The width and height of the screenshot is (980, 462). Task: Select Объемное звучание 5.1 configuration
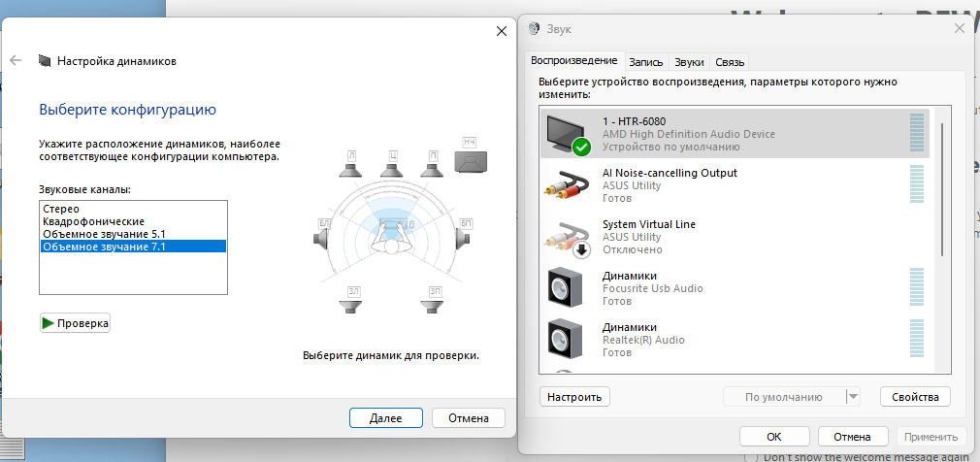click(x=104, y=234)
